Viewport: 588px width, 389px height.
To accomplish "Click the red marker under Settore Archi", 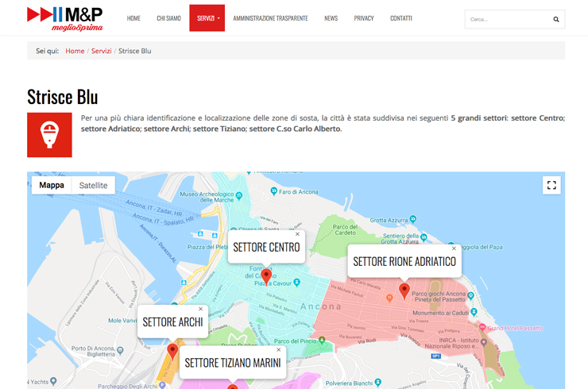I will tap(172, 352).
